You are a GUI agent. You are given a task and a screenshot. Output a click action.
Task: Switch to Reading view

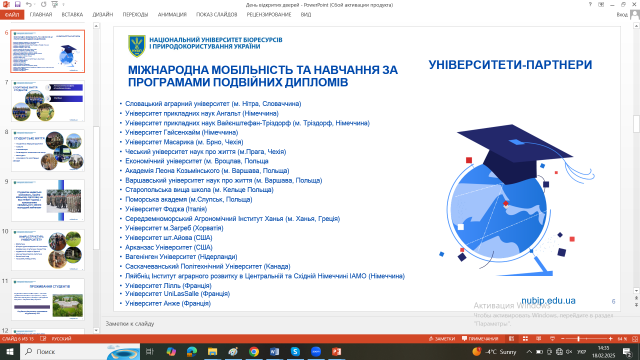(x=539, y=339)
